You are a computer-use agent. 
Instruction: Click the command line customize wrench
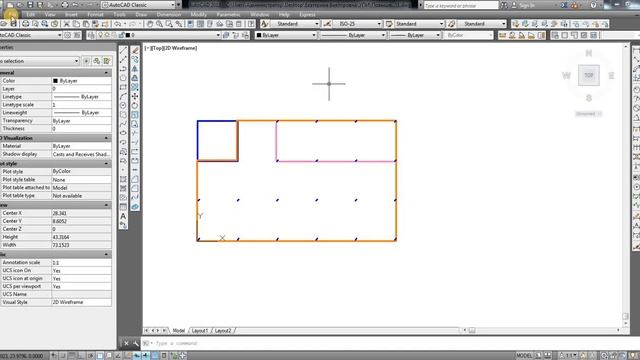(136, 344)
